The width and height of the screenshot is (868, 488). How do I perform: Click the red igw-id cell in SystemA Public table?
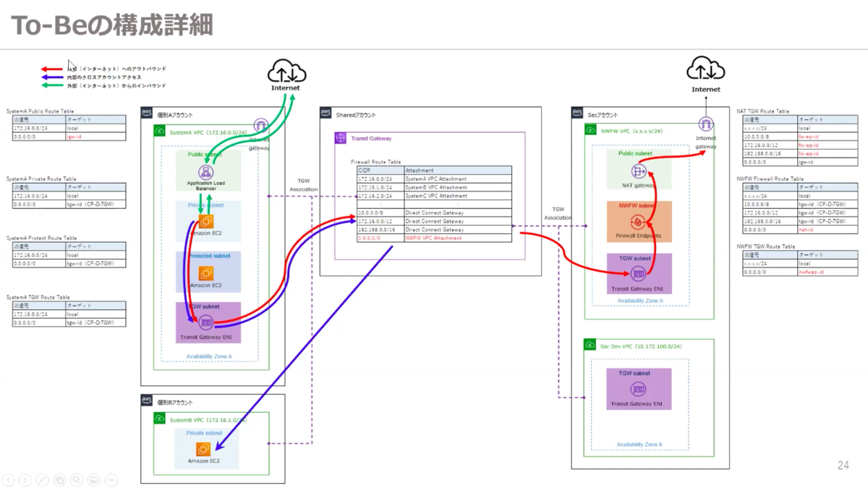pos(95,136)
